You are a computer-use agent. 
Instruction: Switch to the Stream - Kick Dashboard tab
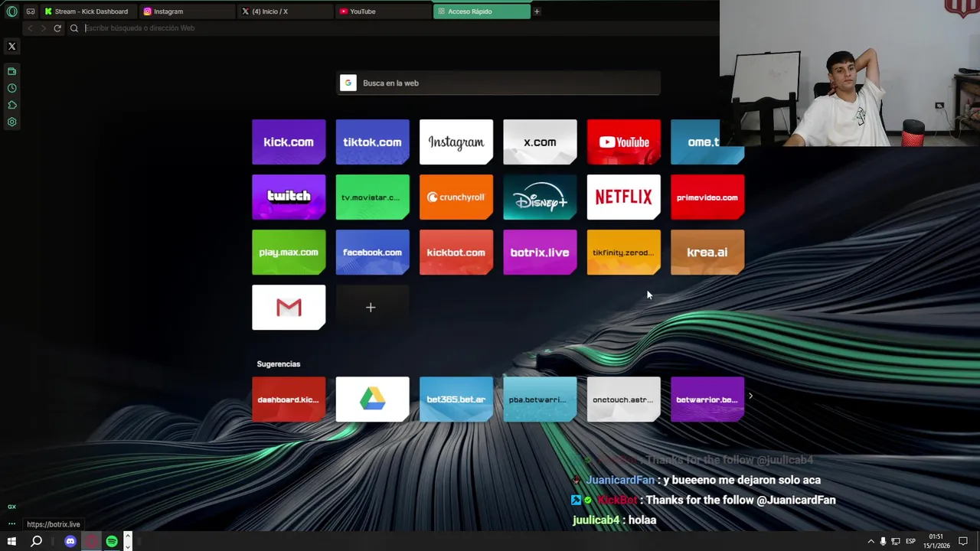pos(89,11)
